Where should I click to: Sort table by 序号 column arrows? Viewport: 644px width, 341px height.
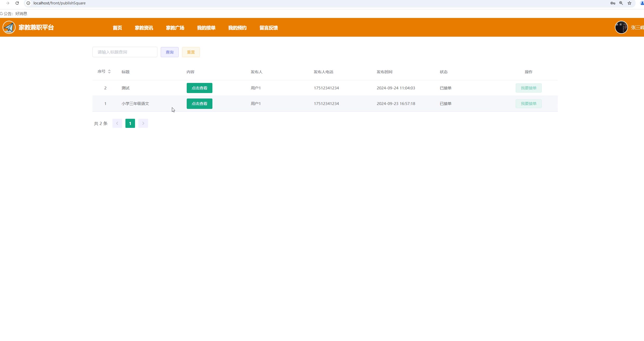(x=109, y=71)
